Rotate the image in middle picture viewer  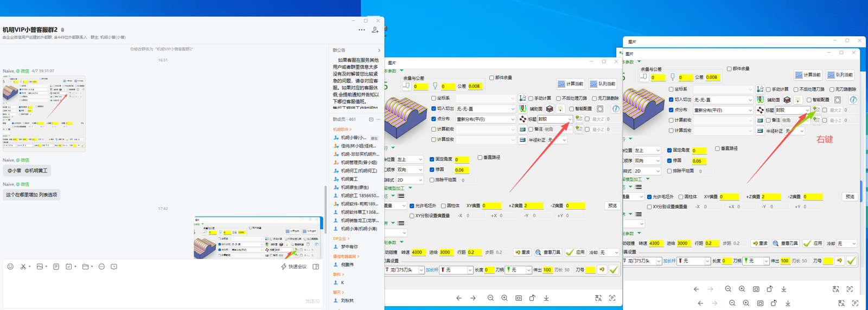(532, 298)
